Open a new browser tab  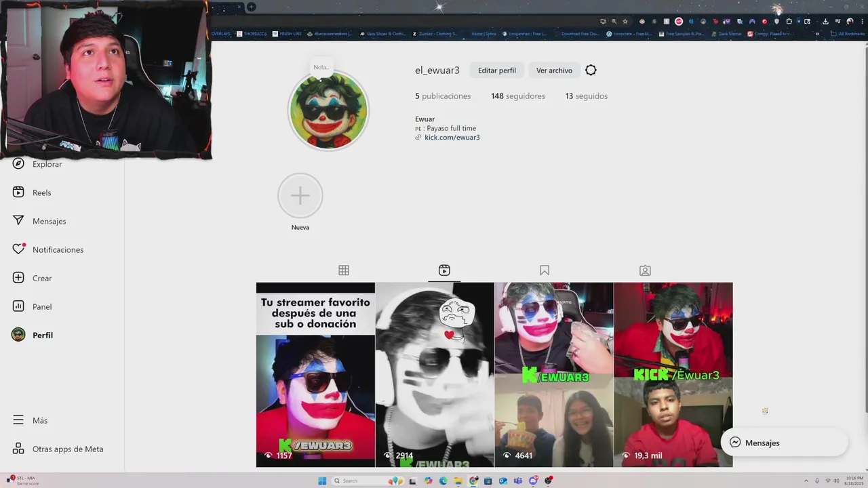point(251,7)
